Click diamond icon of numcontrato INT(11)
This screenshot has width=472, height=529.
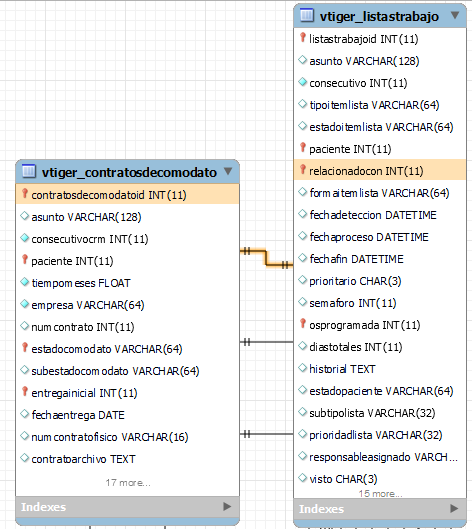(x=25, y=326)
